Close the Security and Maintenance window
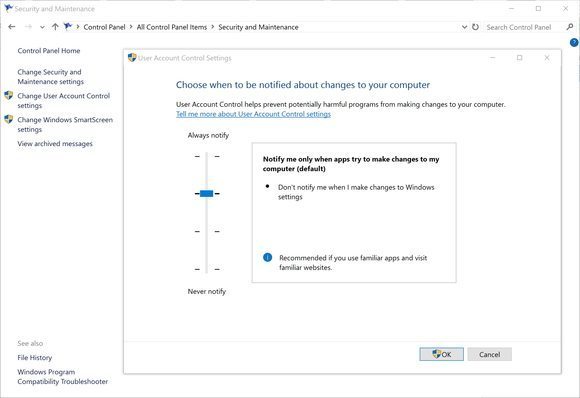Viewport: 580px width, 398px height. [566, 9]
